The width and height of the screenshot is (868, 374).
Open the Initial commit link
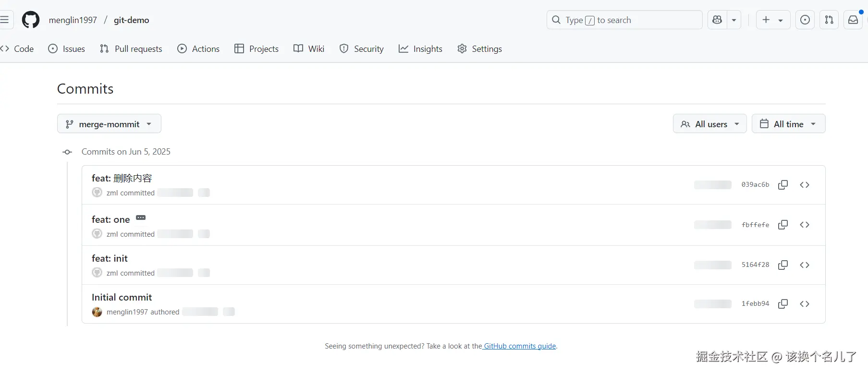tap(122, 297)
